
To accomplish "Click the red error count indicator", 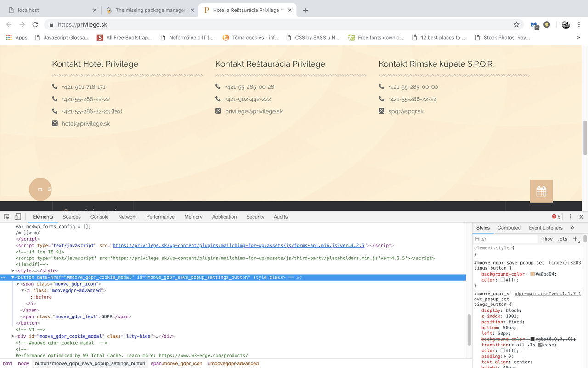I will (556, 217).
